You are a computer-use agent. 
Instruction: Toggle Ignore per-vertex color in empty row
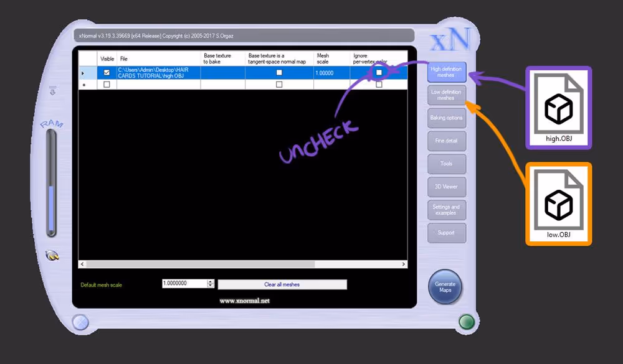(379, 85)
